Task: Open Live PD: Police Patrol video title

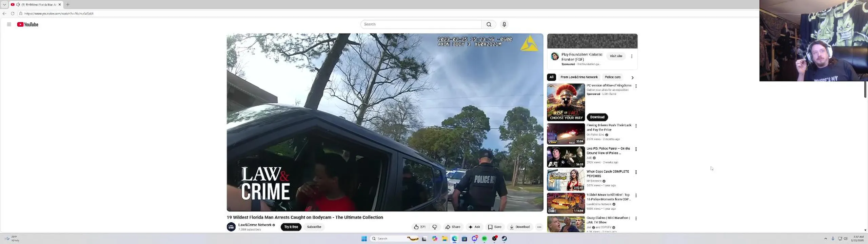Action: [608, 151]
